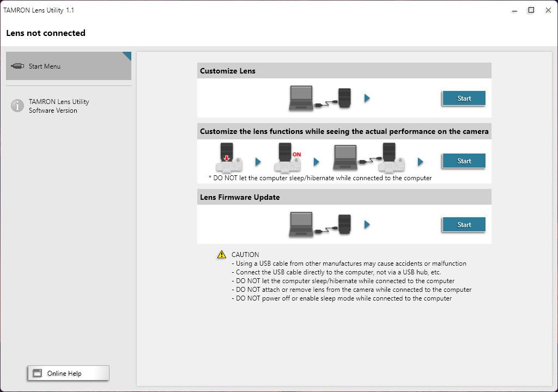Maximize the TAMRON Lens Utility window
Image resolution: width=558 pixels, height=392 pixels.
[531, 10]
